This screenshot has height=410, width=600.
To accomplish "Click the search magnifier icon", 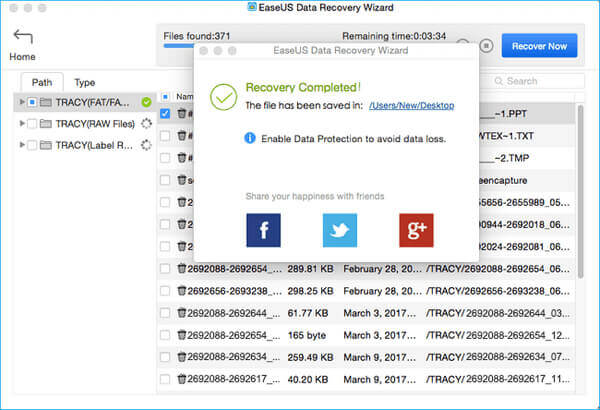I will (498, 81).
